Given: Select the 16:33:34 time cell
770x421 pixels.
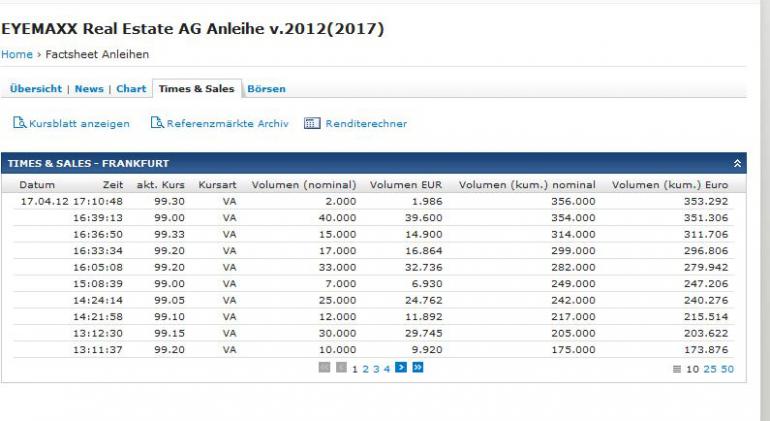Looking at the screenshot, I should pyautogui.click(x=98, y=251).
